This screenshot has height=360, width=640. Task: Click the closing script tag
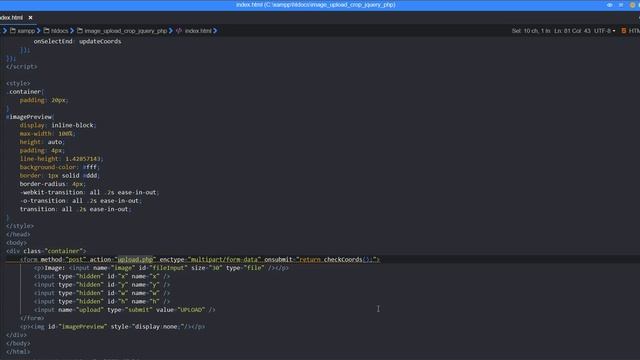click(22, 67)
